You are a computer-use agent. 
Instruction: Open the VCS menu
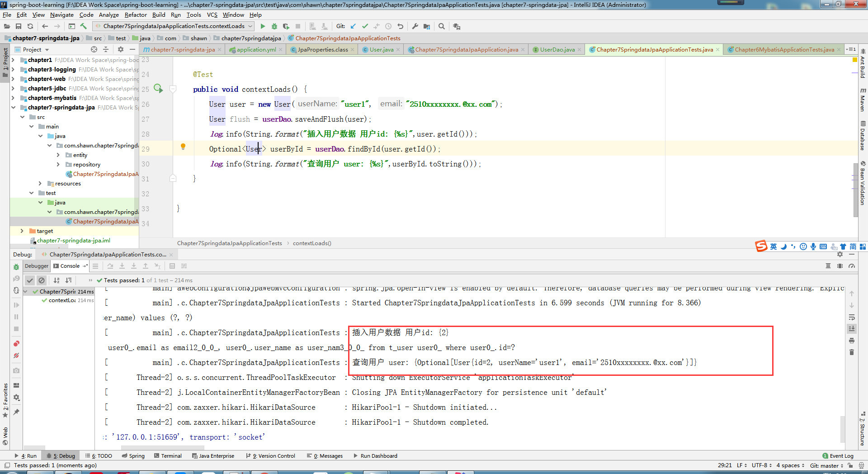point(212,14)
